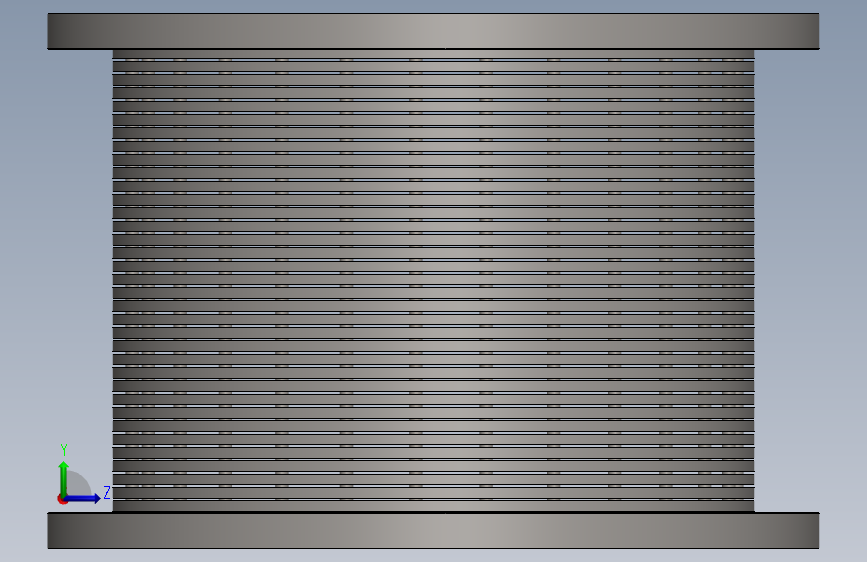Click the green Y axis of the triad
The height and width of the screenshot is (562, 867).
tap(64, 479)
